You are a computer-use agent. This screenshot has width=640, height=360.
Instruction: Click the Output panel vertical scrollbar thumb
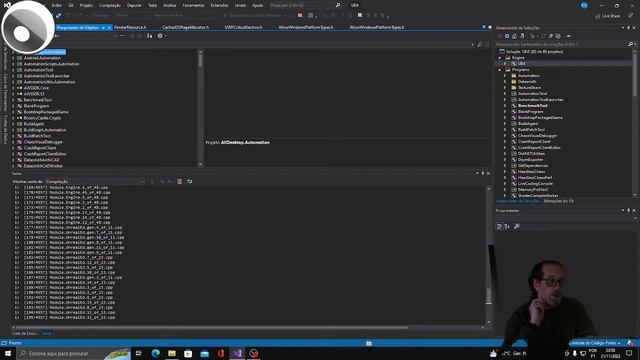tap(488, 296)
